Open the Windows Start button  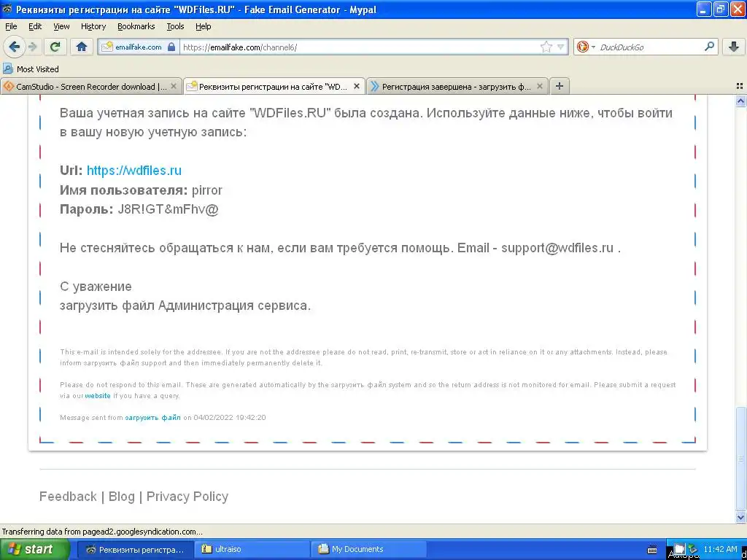coord(35,549)
